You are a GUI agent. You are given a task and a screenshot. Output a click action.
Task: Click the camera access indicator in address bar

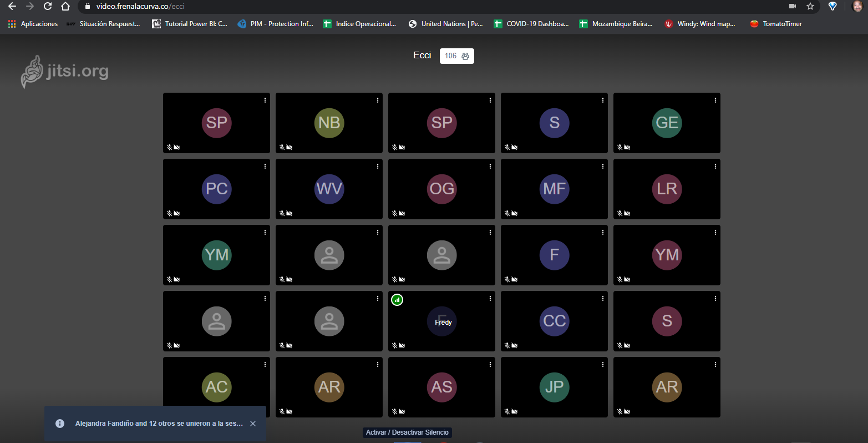pos(793,6)
